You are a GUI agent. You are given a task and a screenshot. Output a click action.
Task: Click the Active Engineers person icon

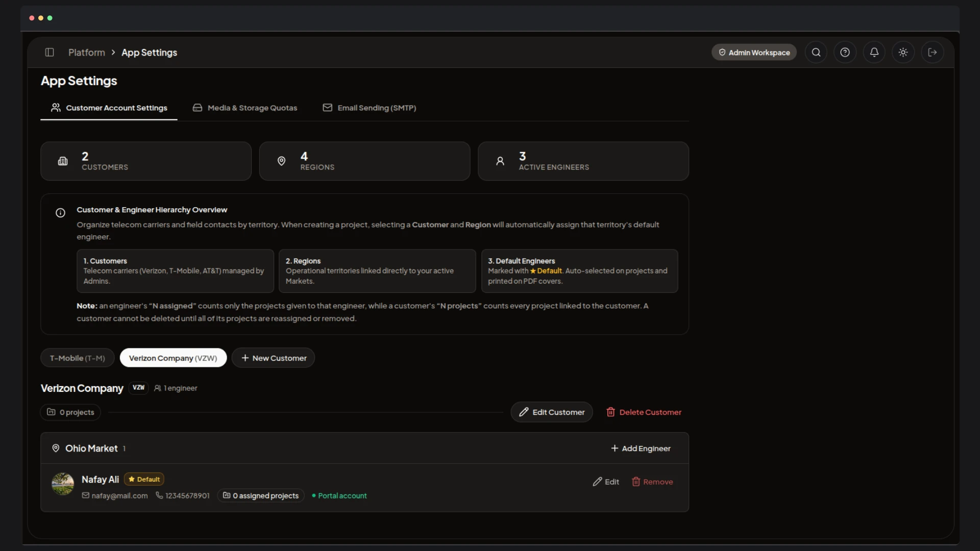[x=500, y=161]
